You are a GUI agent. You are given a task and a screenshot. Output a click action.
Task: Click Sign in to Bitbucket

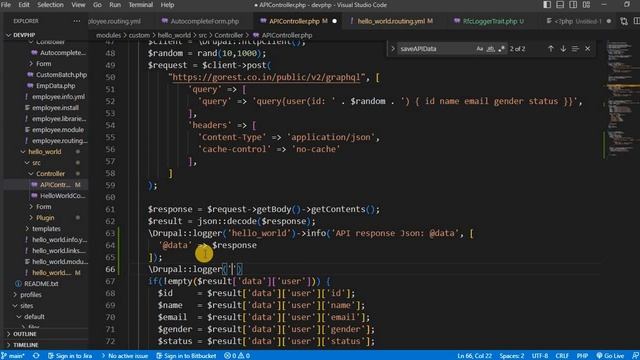click(186, 356)
